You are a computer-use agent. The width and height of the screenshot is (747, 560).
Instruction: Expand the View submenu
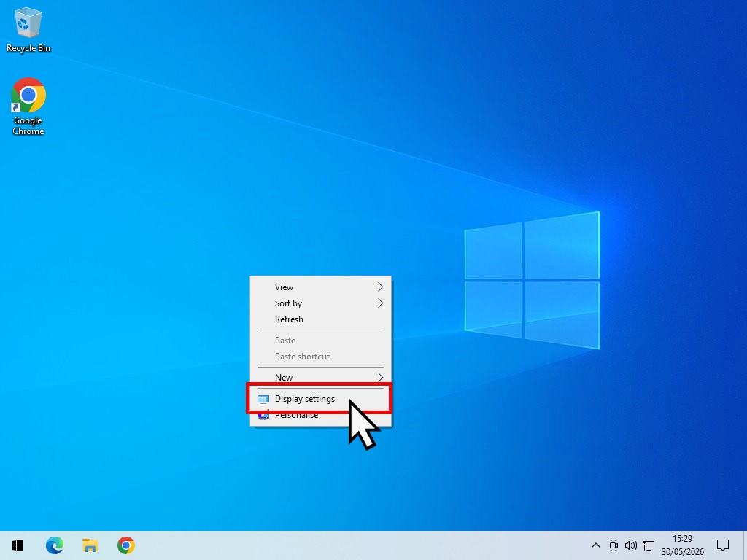pos(321,287)
